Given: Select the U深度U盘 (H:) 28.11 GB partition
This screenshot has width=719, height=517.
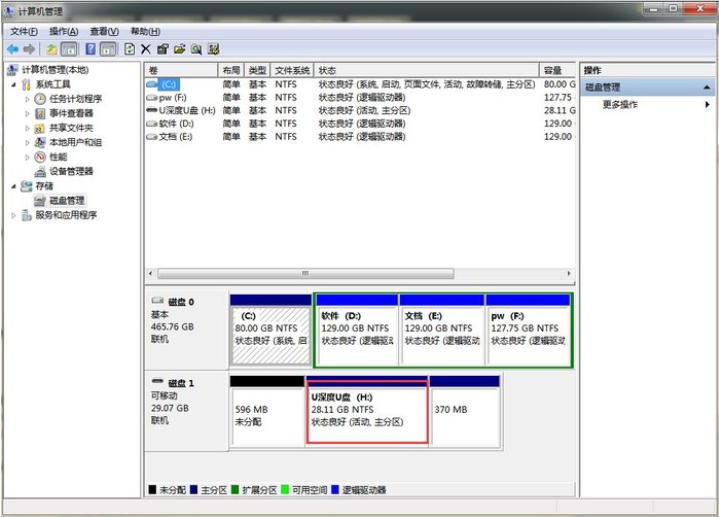Looking at the screenshot, I should point(367,411).
